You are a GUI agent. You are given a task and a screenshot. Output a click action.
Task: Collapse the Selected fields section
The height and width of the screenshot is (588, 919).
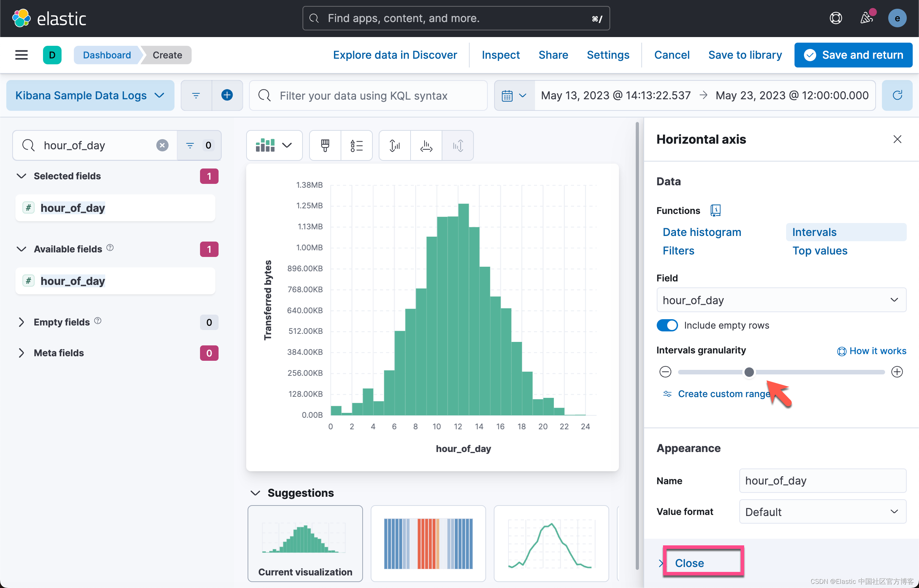[x=21, y=176]
